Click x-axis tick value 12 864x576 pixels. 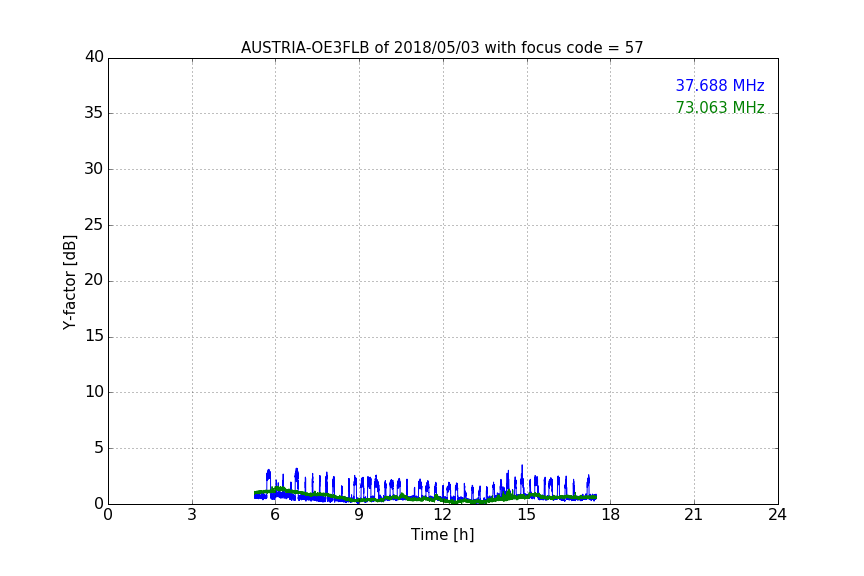[x=443, y=515]
